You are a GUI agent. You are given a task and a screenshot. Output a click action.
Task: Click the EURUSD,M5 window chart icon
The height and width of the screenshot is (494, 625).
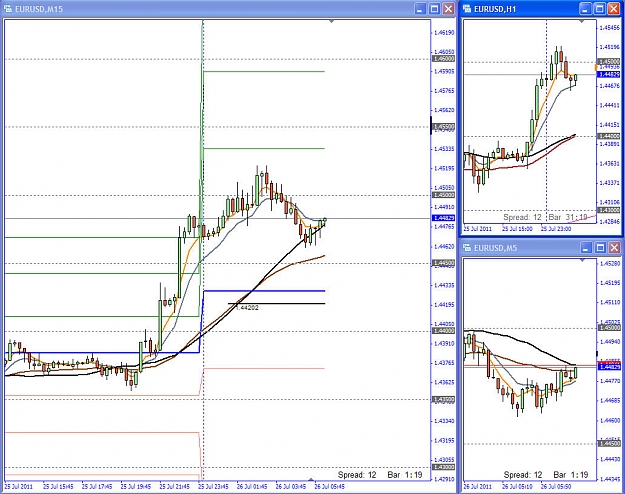(467, 248)
